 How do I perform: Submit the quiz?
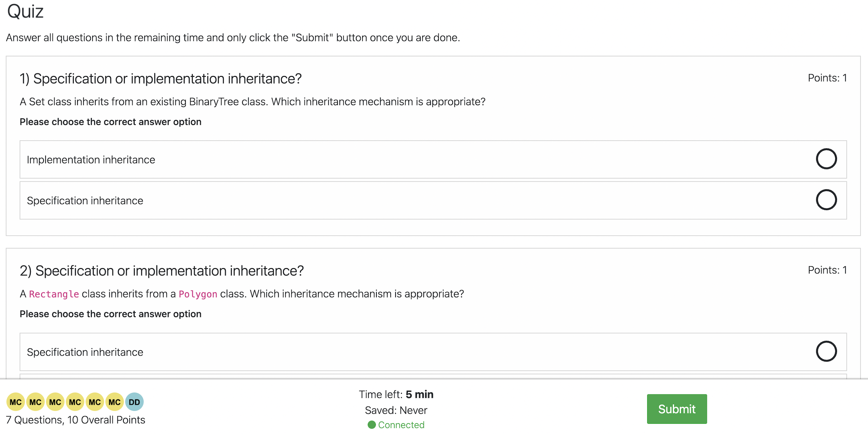(677, 409)
